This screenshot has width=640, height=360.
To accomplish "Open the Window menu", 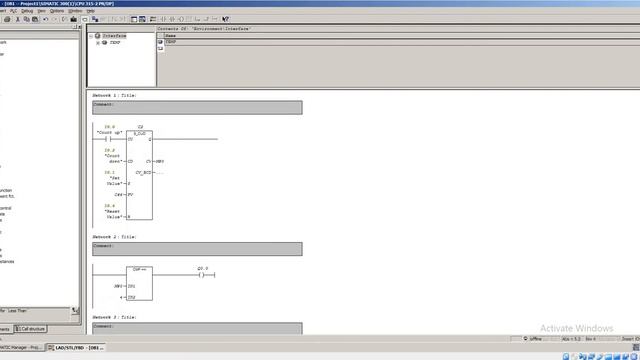I will click(x=75, y=11).
